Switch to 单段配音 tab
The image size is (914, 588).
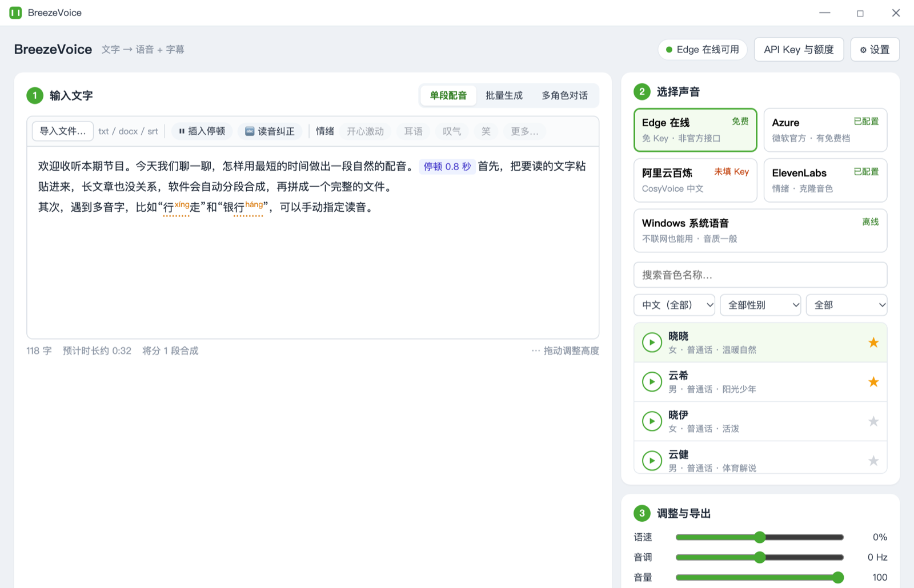coord(448,95)
